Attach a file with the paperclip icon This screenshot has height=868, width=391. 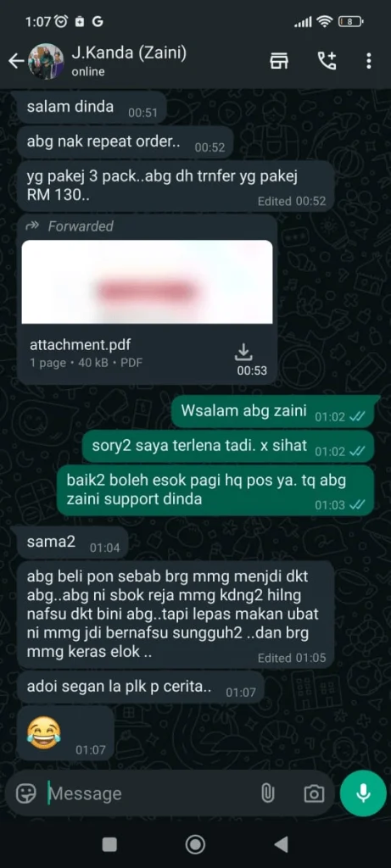pyautogui.click(x=267, y=793)
